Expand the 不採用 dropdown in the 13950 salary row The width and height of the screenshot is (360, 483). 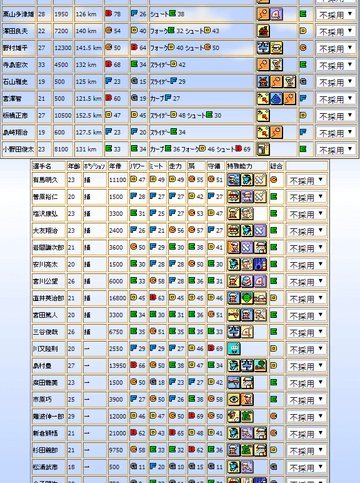pos(306,366)
